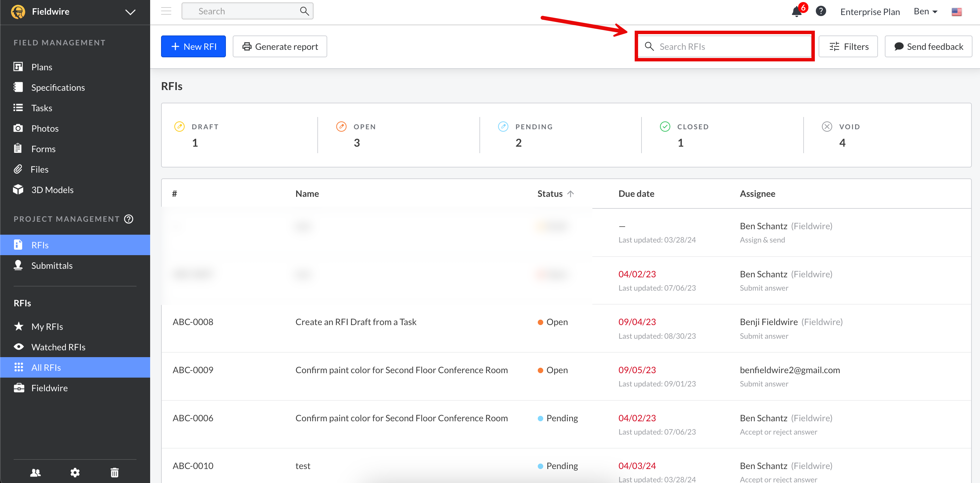Go to Submittals in sidebar
Screen dimensions: 980x483
(x=52, y=265)
